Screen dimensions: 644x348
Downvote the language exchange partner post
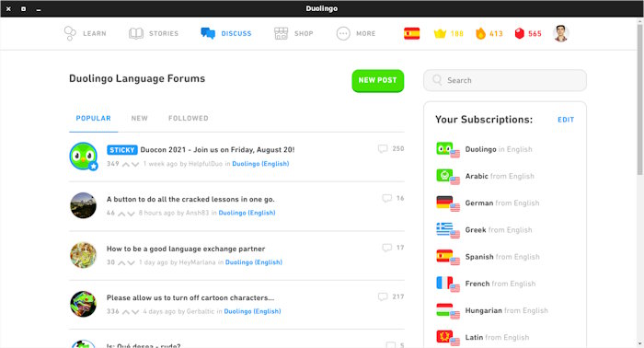coord(131,263)
